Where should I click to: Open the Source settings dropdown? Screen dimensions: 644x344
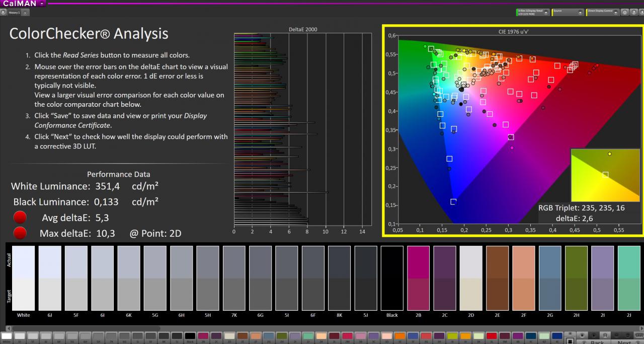(568, 12)
